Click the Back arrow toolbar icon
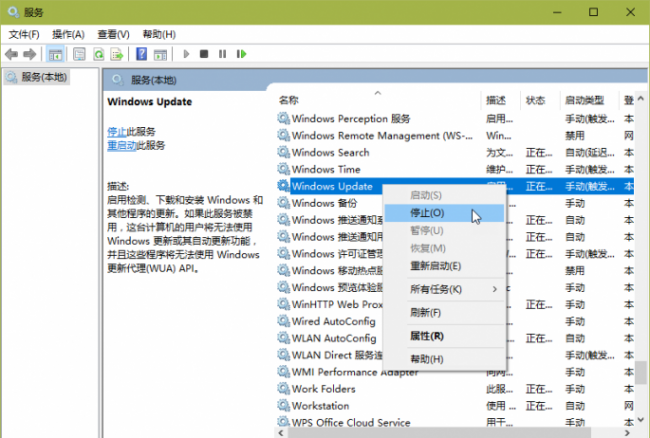This screenshot has width=650, height=438. click(11, 54)
